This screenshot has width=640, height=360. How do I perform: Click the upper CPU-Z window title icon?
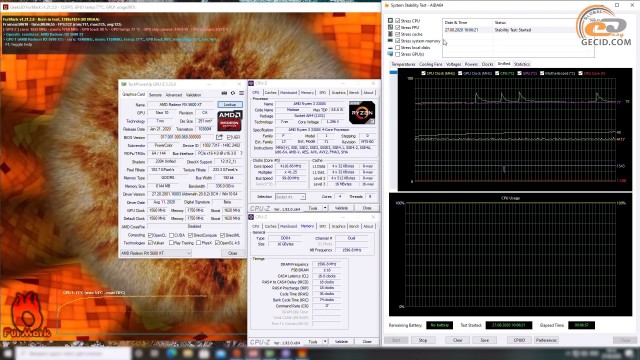[x=251, y=83]
